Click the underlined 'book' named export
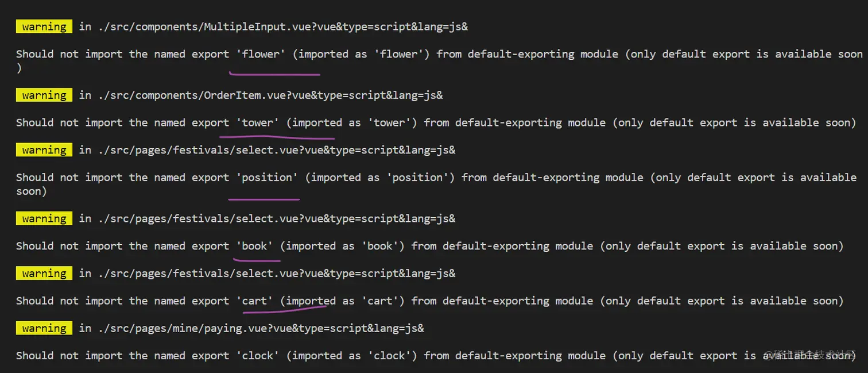The width and height of the screenshot is (868, 373). [x=254, y=246]
